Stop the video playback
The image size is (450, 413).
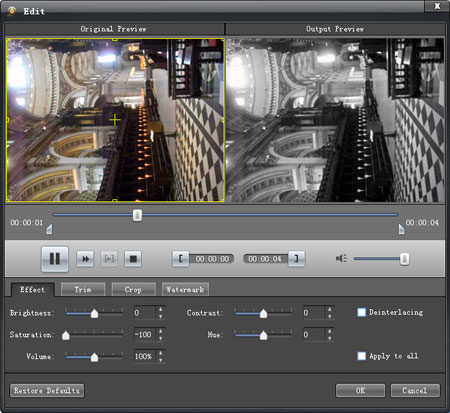[x=133, y=259]
